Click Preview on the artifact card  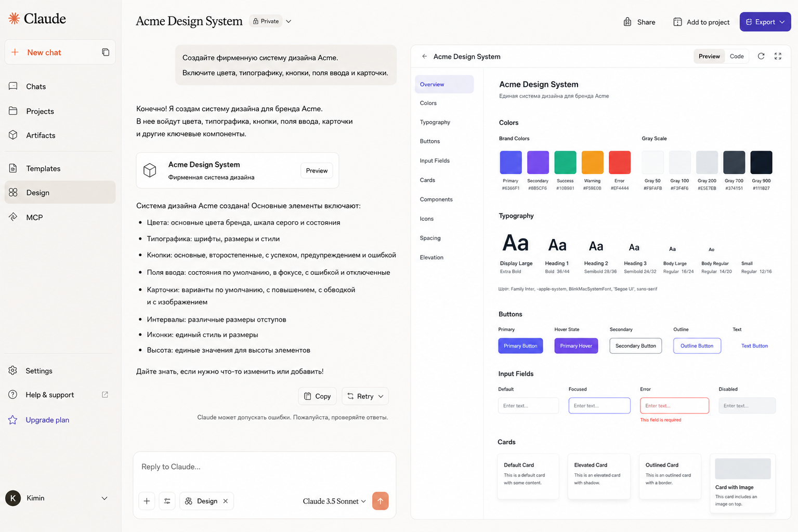(317, 170)
